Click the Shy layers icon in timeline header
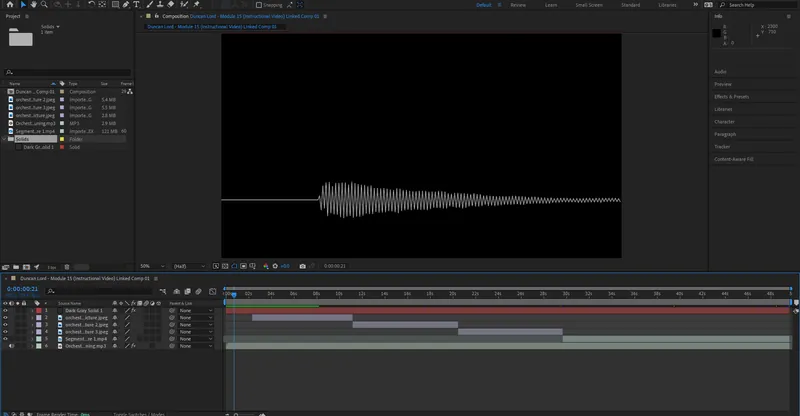Viewport: 800px width, 416px height. click(x=177, y=291)
